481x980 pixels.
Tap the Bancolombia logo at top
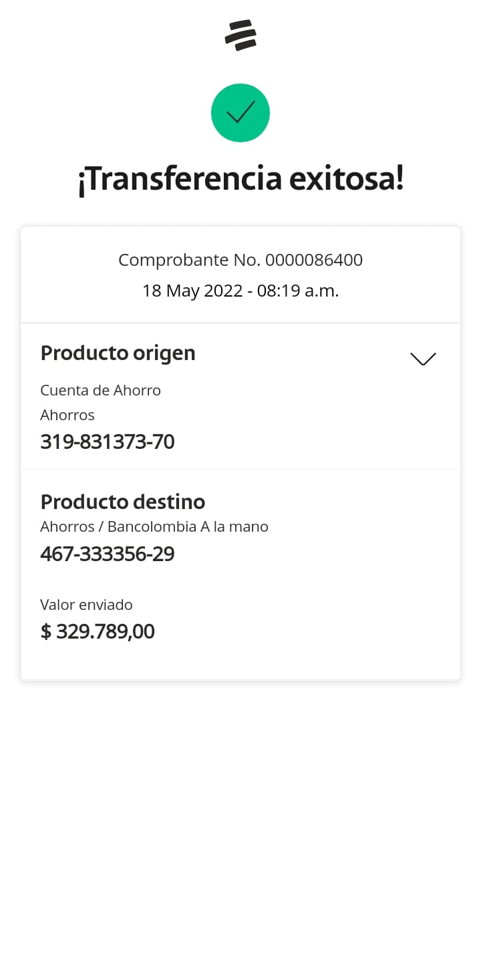click(x=240, y=35)
